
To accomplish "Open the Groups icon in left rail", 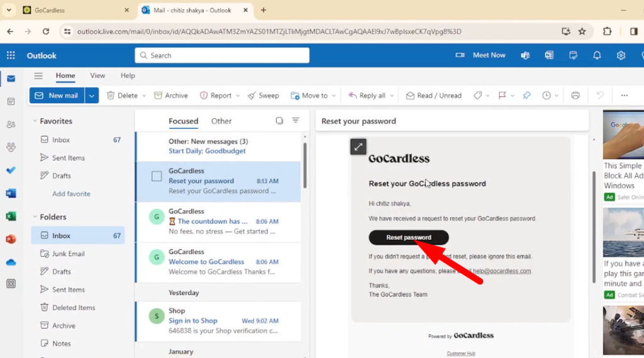I will pyautogui.click(x=11, y=147).
